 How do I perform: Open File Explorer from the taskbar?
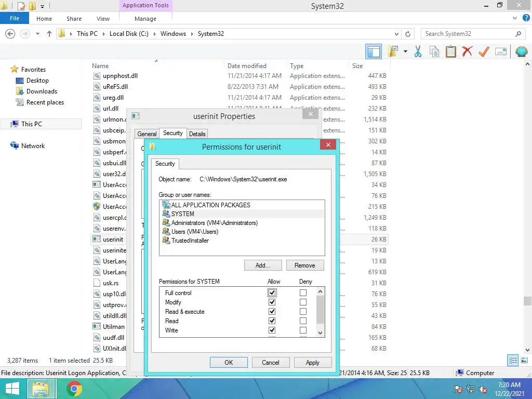41,389
